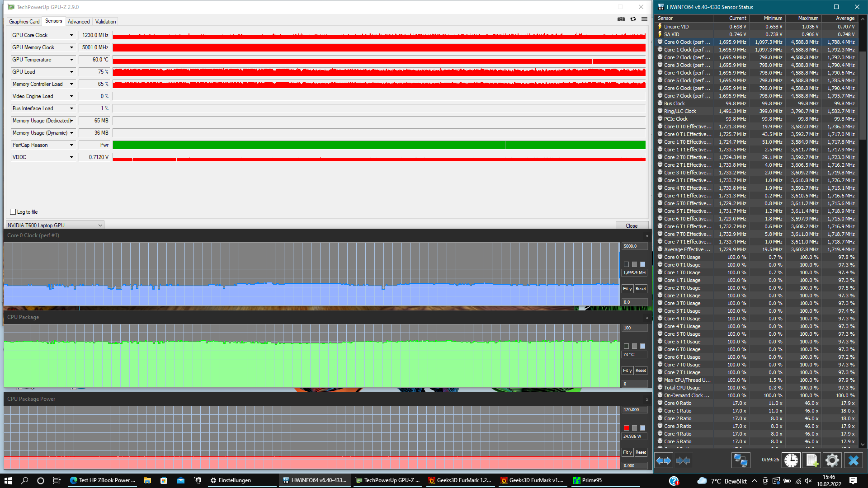The height and width of the screenshot is (488, 868).
Task: Click HWiNFO blue X close sensors icon
Action: [x=853, y=460]
